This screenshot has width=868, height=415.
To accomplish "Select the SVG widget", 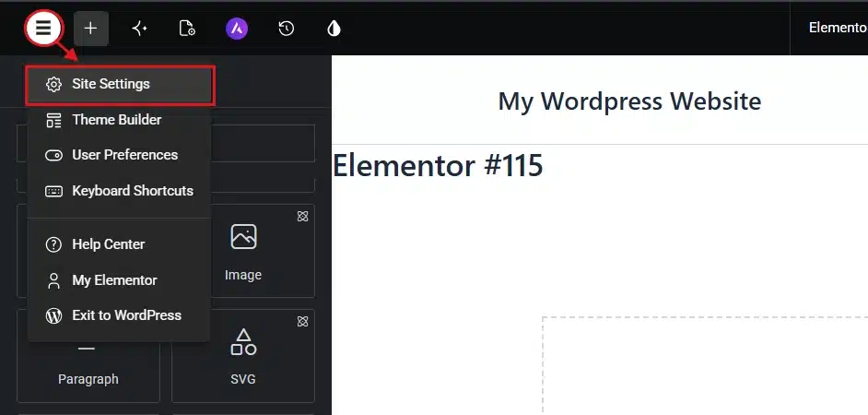I will [243, 356].
